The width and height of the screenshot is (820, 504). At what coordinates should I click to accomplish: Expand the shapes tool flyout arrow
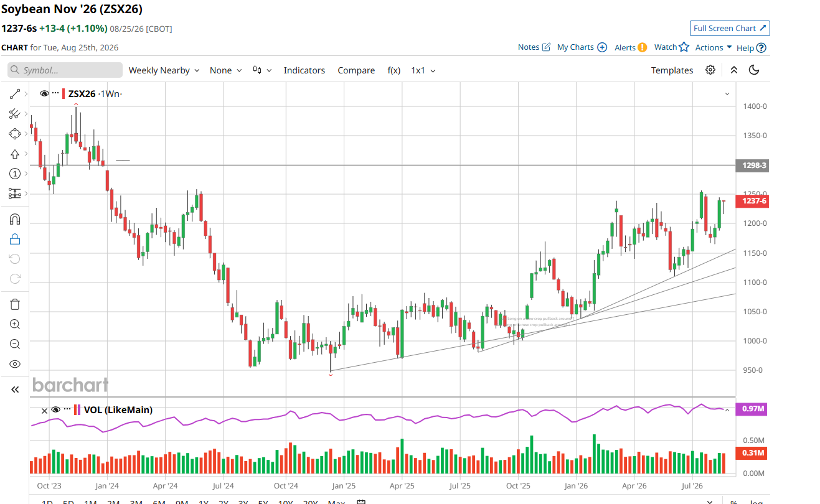point(26,134)
